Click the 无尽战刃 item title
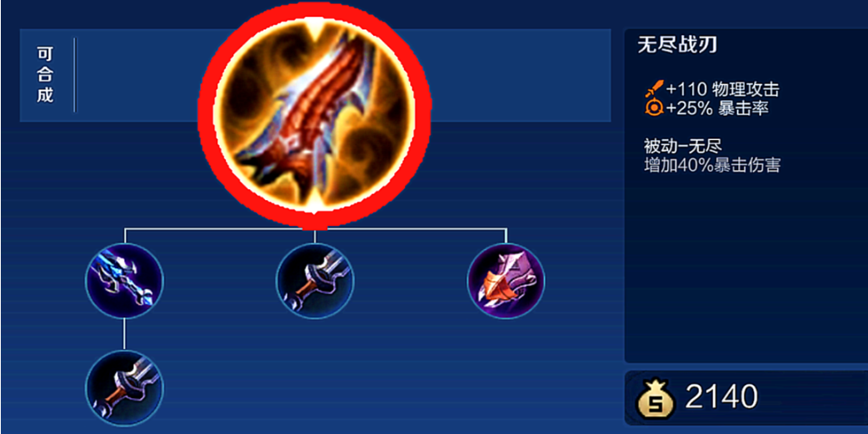Image resolution: width=868 pixels, height=434 pixels. point(677,45)
